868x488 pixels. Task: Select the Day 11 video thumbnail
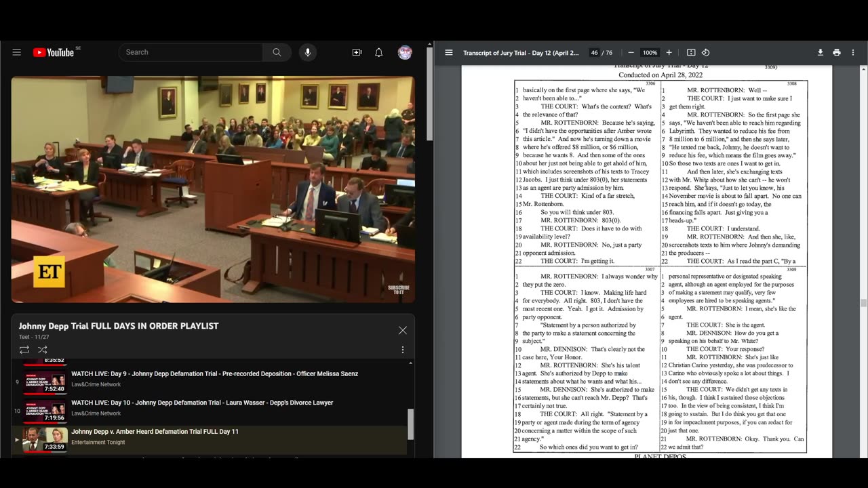[x=45, y=440]
